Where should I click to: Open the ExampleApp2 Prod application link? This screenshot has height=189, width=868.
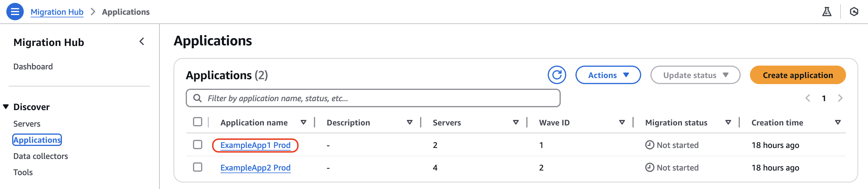pos(255,168)
